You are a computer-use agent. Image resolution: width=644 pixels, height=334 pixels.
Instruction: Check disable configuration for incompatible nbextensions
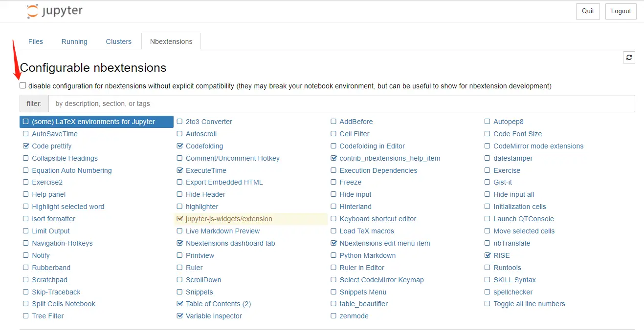[23, 85]
